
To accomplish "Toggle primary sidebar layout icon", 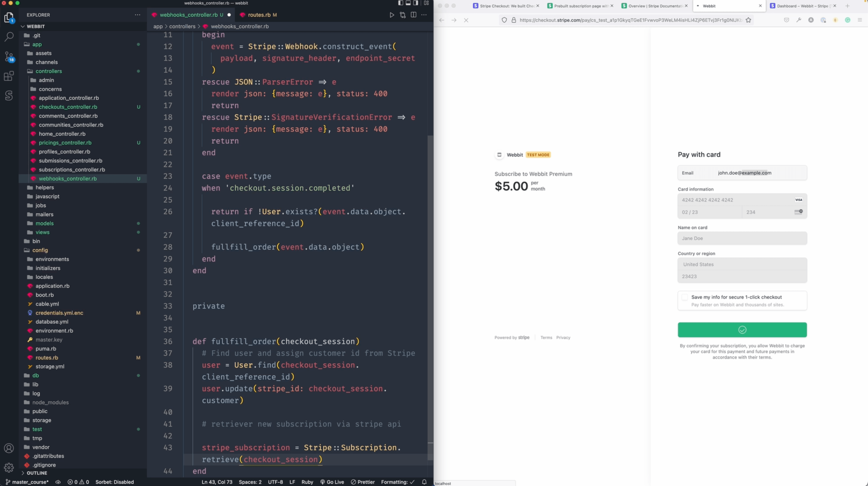I will tap(400, 3).
